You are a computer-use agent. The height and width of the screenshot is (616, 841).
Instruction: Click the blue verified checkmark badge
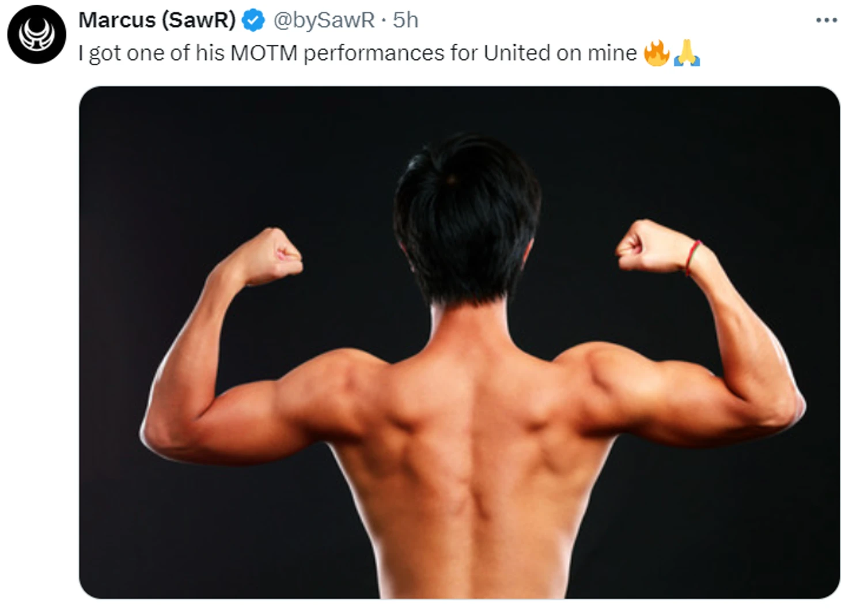pos(253,20)
